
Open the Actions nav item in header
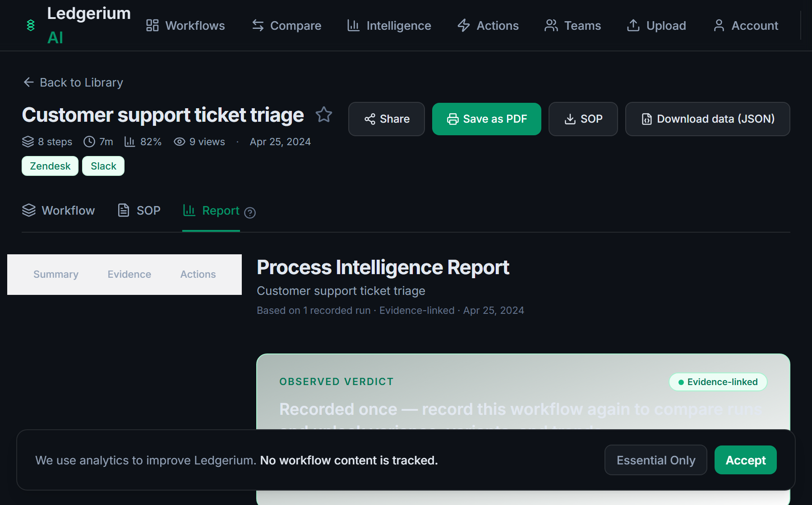tap(488, 26)
